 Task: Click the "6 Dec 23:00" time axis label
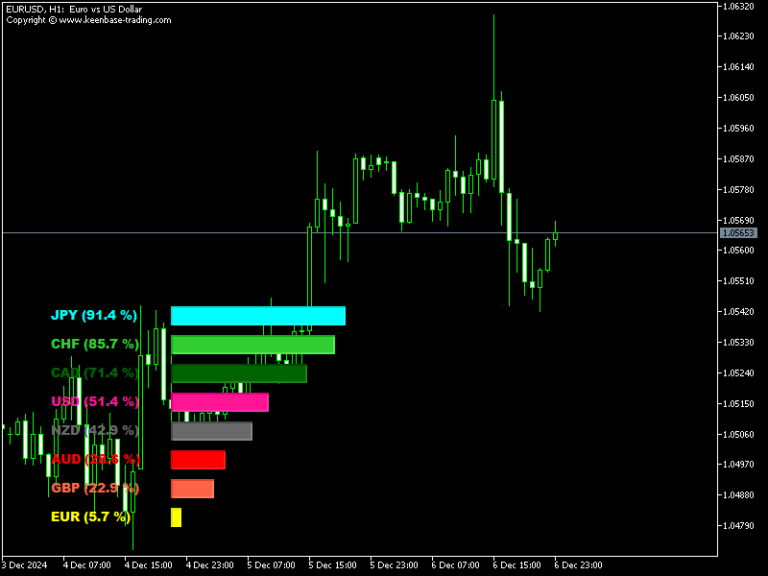pos(578,565)
